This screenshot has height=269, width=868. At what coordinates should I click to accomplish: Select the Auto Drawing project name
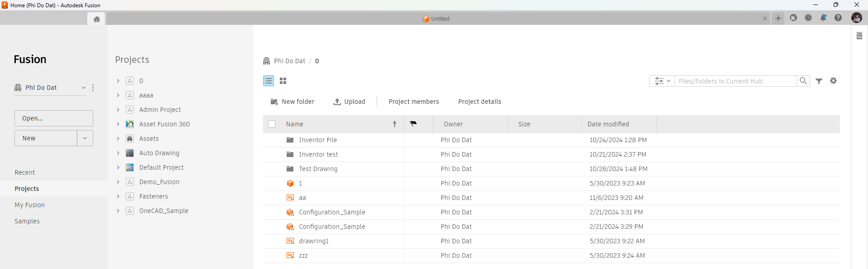coord(159,153)
